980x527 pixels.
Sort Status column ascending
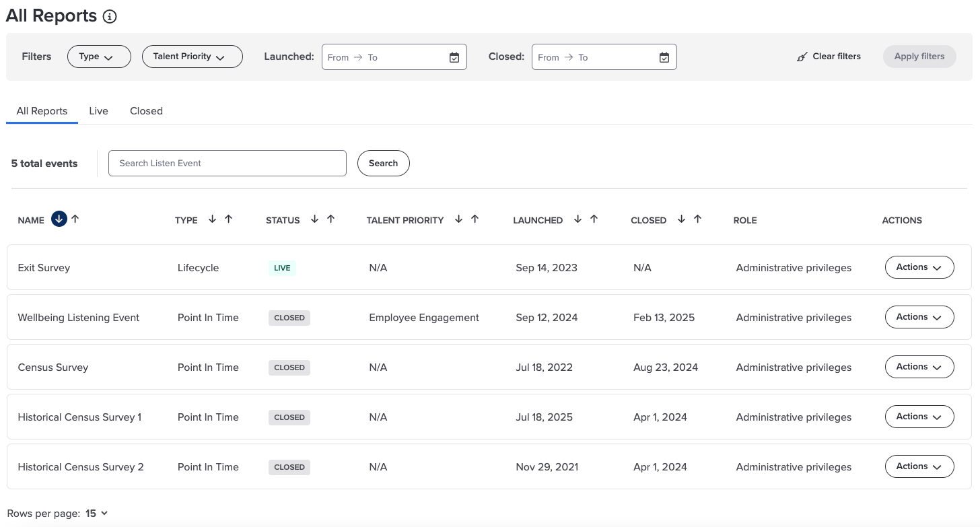(x=331, y=219)
